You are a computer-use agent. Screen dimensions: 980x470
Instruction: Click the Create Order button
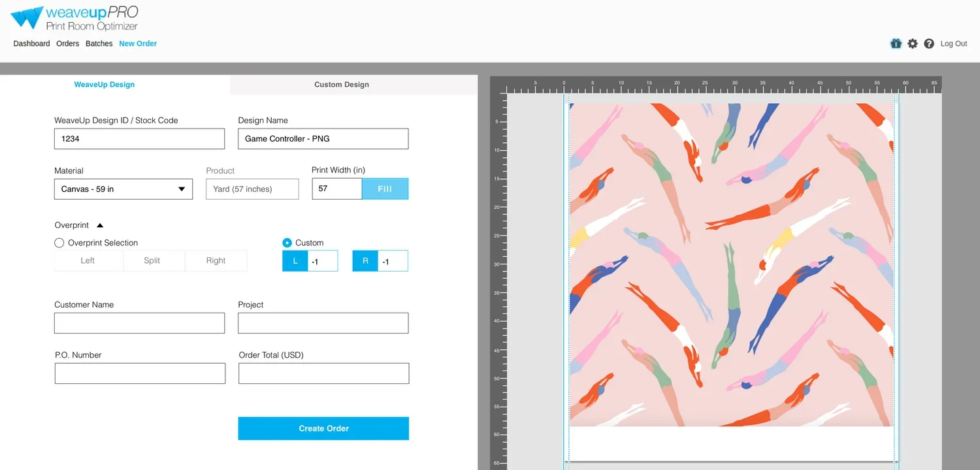[323, 428]
